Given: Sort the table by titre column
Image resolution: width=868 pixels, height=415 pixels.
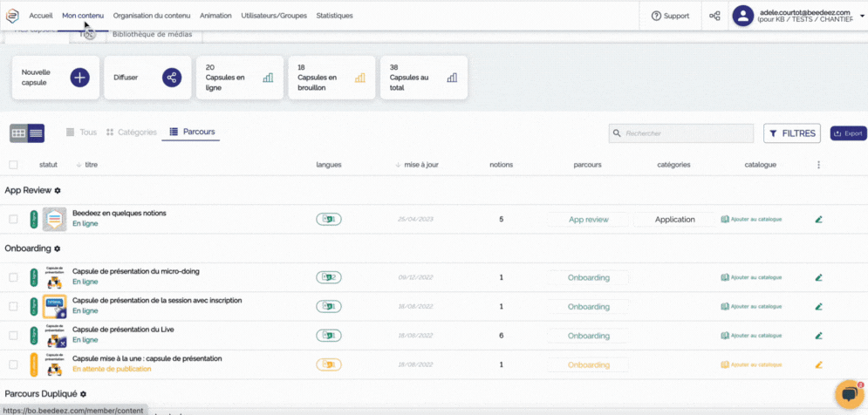Looking at the screenshot, I should (91, 165).
